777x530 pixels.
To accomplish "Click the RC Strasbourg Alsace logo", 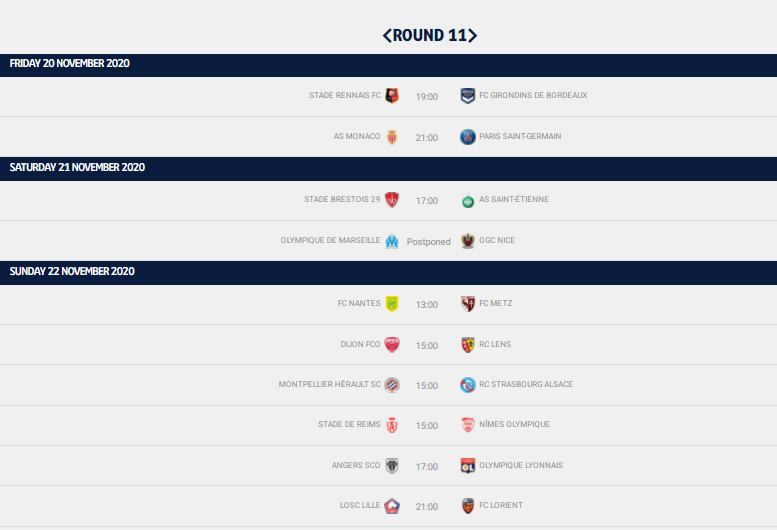I will pyautogui.click(x=468, y=385).
